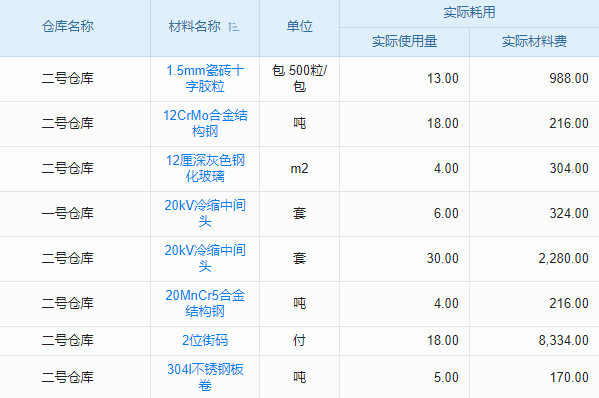Select the 8,334.00 material cost
This screenshot has width=599, height=398.
click(563, 340)
